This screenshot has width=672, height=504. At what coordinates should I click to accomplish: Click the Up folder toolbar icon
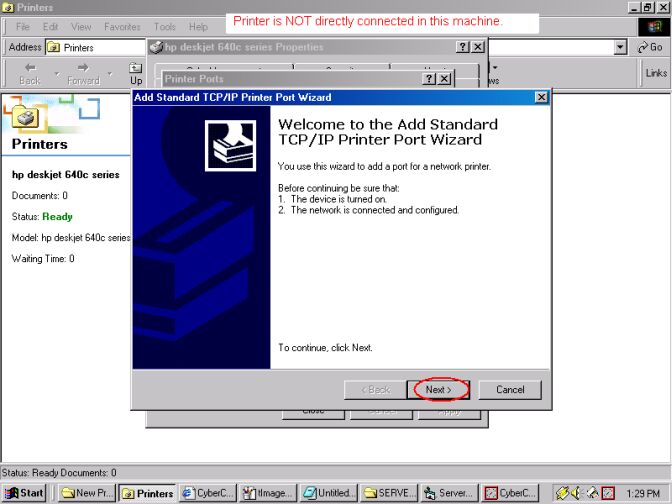(136, 73)
